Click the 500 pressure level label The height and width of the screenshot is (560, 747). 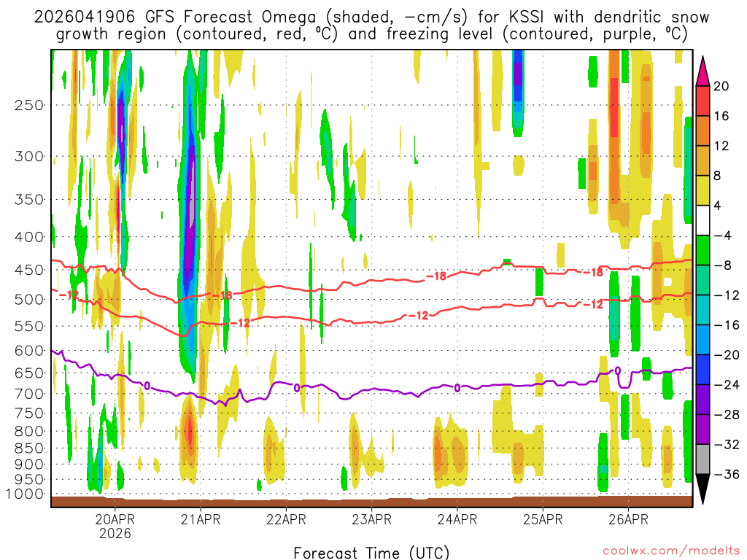pyautogui.click(x=29, y=300)
